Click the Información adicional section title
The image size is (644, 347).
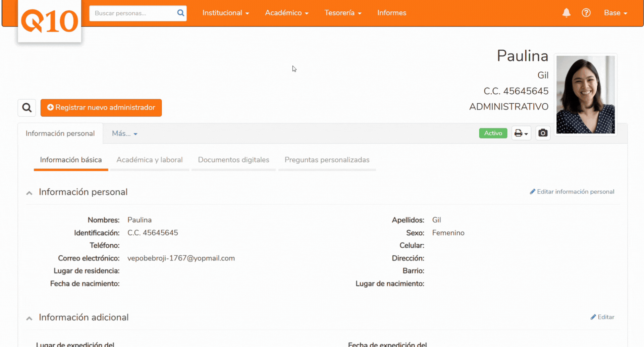[x=84, y=317]
